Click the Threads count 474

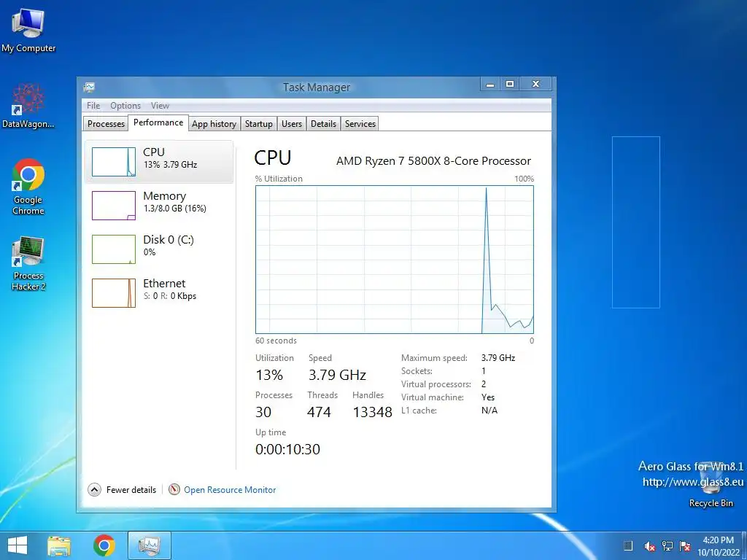(319, 413)
